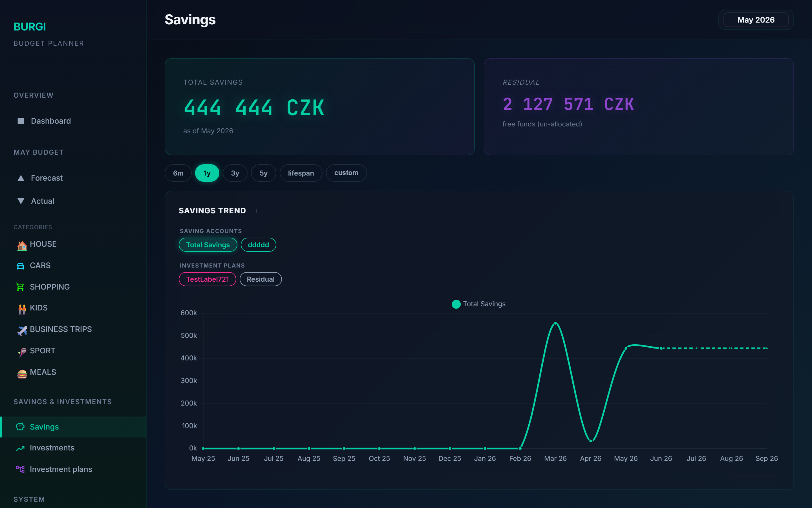This screenshot has height=508, width=812.
Task: Open the KIDS category
Action: (73, 308)
